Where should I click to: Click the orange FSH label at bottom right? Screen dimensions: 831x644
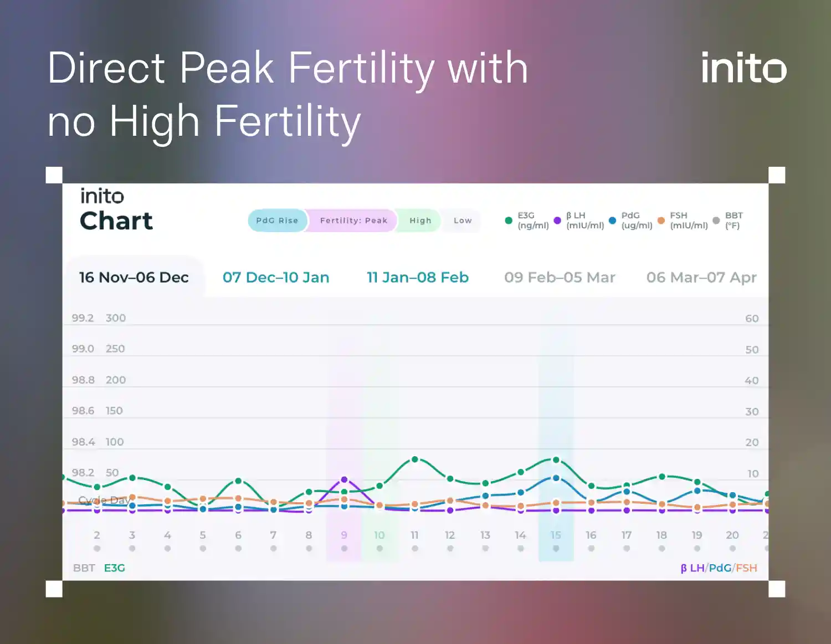[x=746, y=568]
